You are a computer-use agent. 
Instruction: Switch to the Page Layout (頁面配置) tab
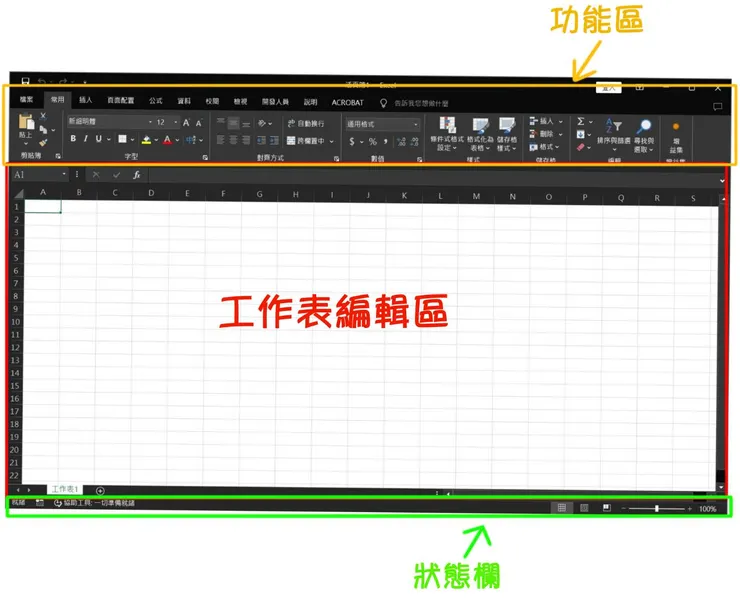tap(120, 100)
